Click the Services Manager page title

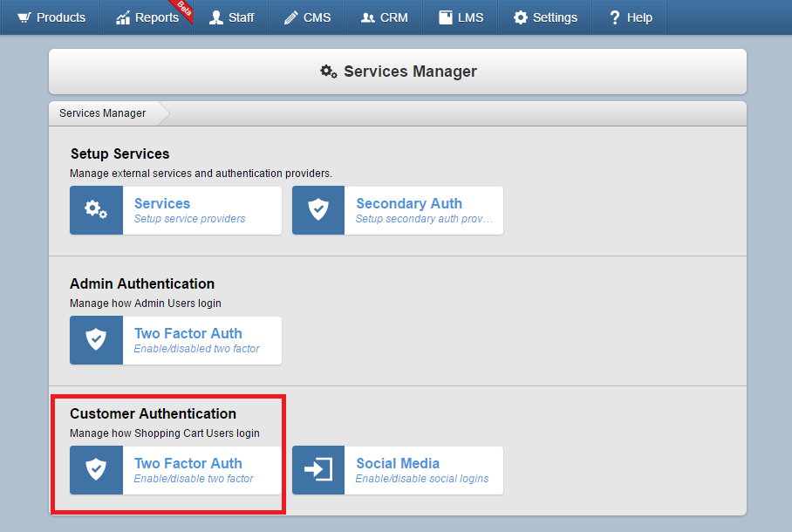[410, 72]
